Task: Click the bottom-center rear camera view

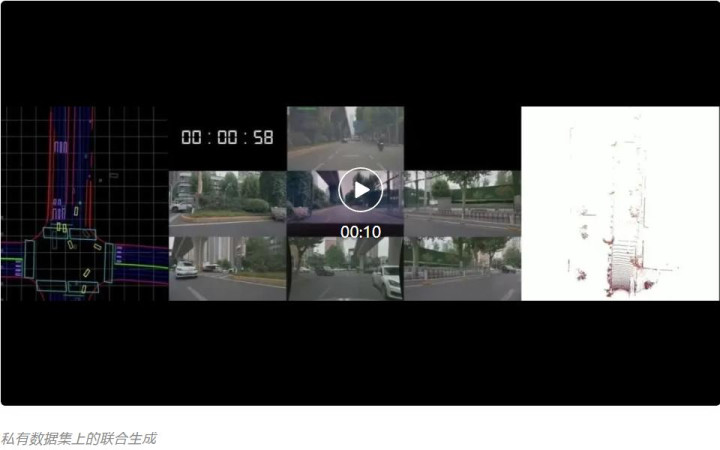Action: pos(345,269)
